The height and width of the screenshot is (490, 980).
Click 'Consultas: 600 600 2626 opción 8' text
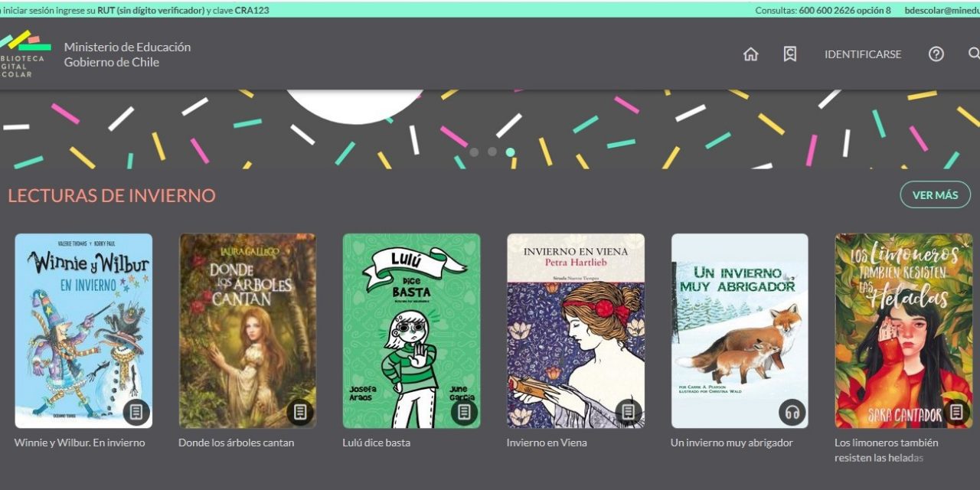pyautogui.click(x=823, y=10)
